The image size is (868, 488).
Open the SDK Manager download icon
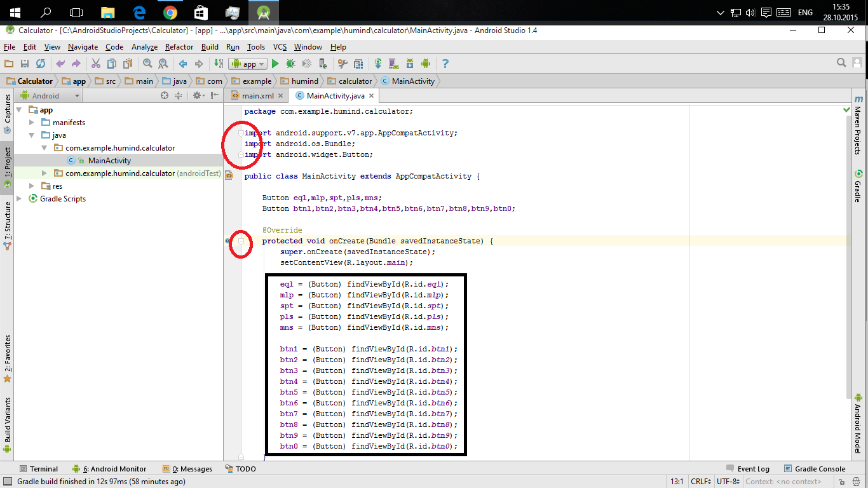click(410, 64)
